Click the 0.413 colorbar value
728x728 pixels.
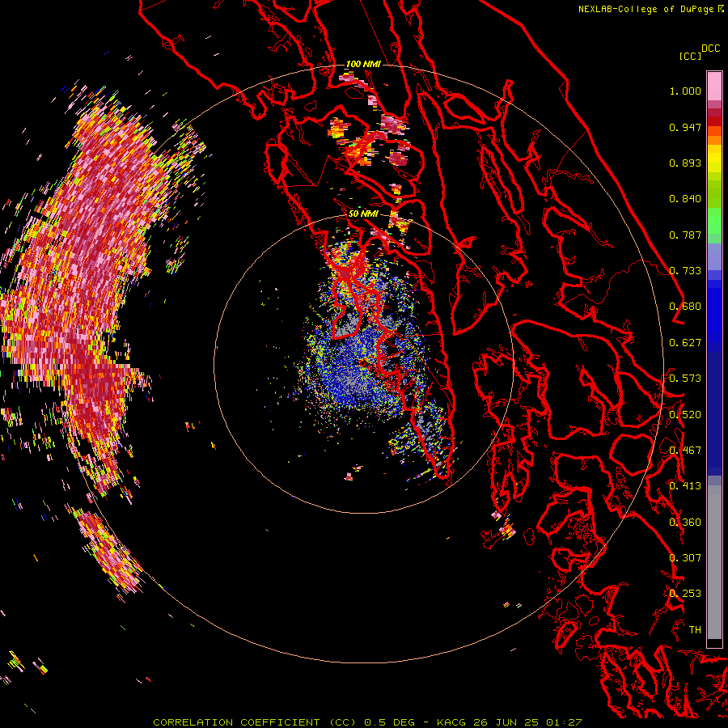[685, 486]
